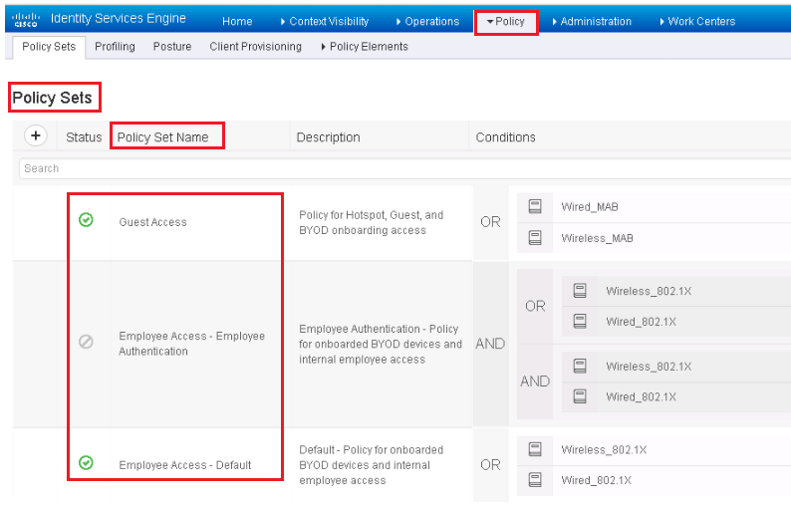Expand Context Visibility menu
This screenshot has width=791, height=509.
click(324, 21)
